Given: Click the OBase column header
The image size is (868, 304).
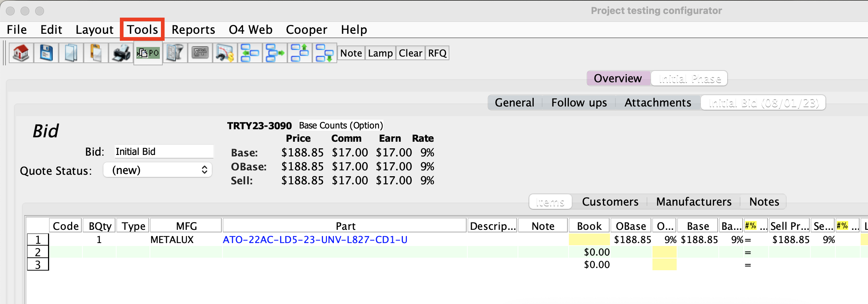Looking at the screenshot, I should pyautogui.click(x=631, y=226).
